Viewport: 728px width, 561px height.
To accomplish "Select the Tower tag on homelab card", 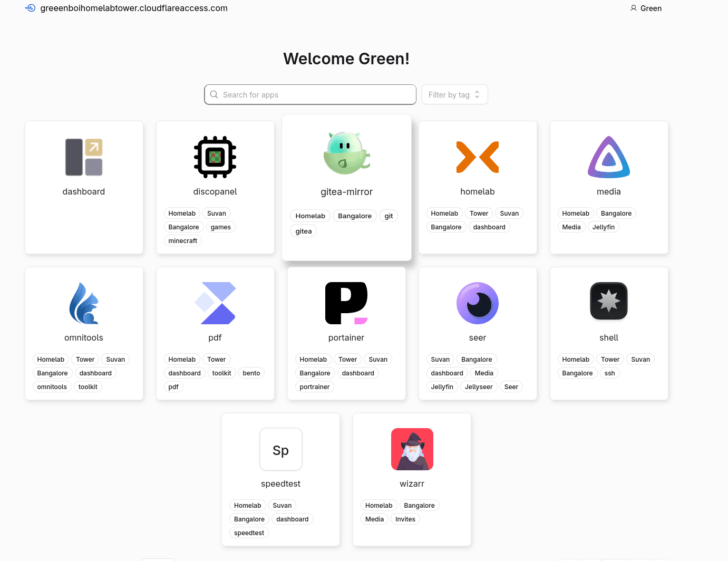I will [x=479, y=214].
